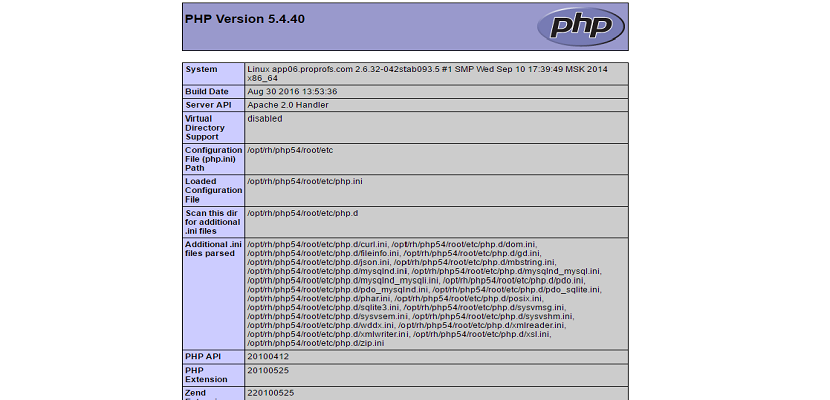Click the 'Server API' label
Image resolution: width=830 pixels, height=400 pixels.
(209, 105)
